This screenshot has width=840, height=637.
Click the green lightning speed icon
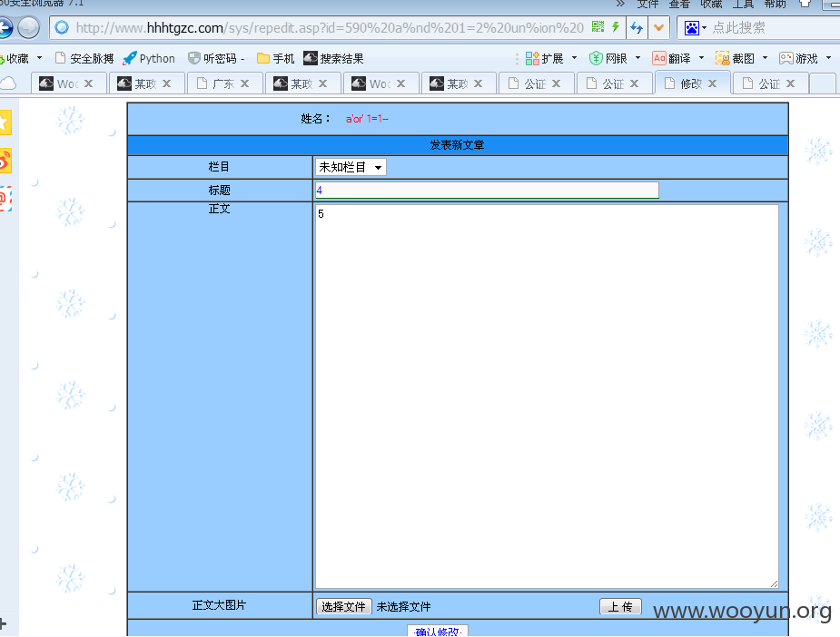[616, 26]
